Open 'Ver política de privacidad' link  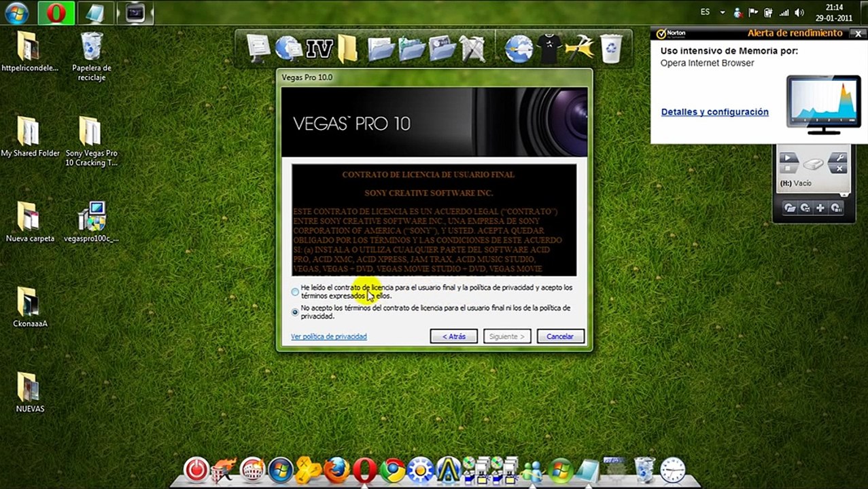coord(329,336)
